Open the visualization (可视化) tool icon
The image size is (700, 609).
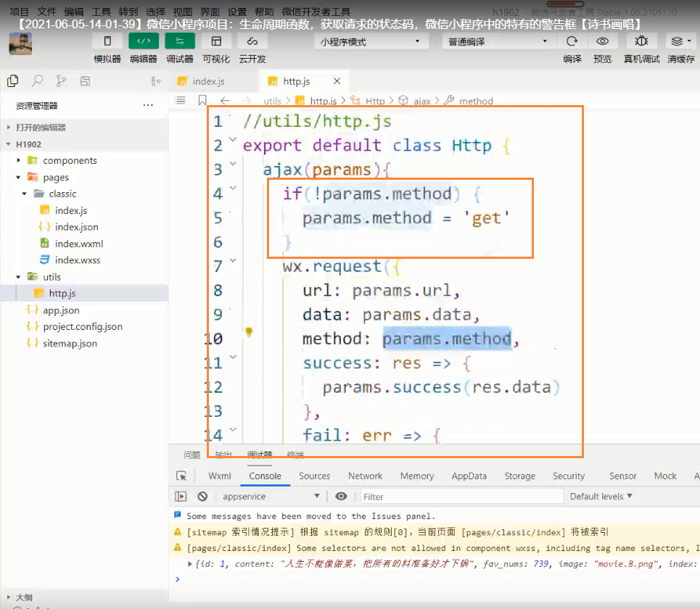tap(216, 41)
